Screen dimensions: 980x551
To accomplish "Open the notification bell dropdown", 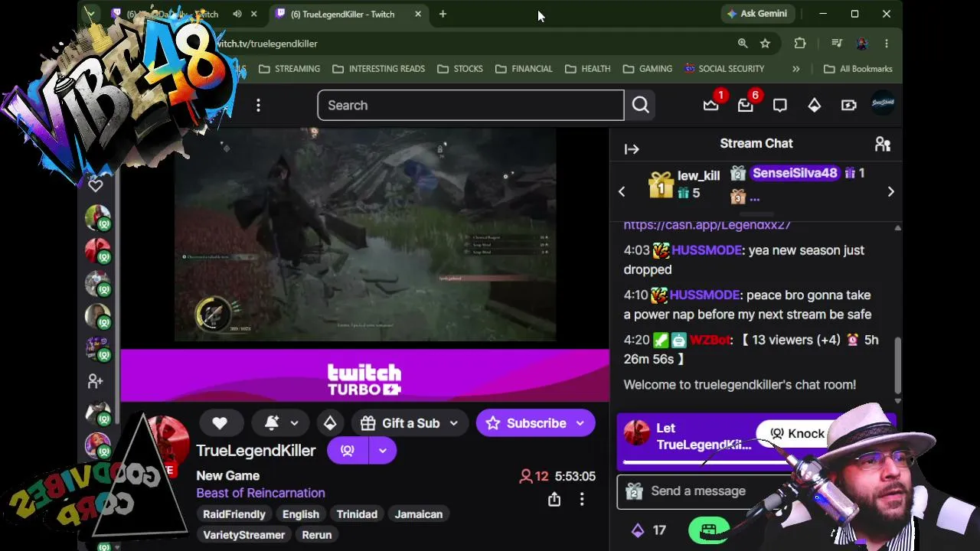I will click(x=280, y=423).
